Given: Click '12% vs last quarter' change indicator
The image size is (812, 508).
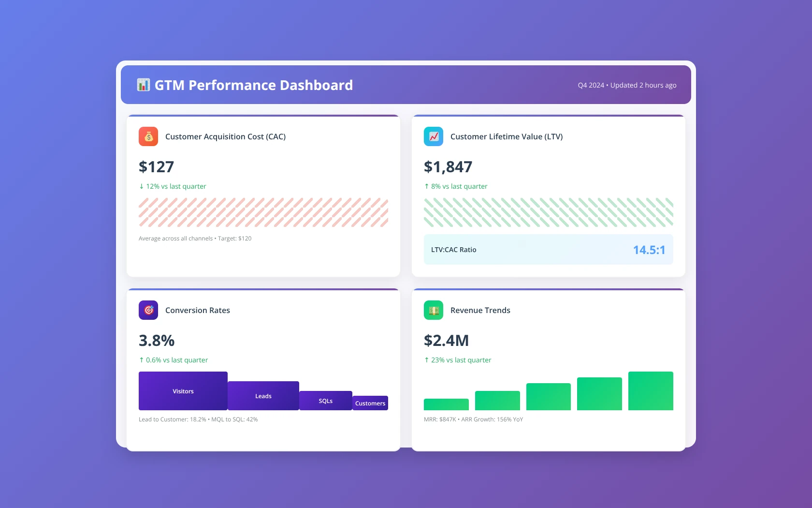Looking at the screenshot, I should [173, 186].
